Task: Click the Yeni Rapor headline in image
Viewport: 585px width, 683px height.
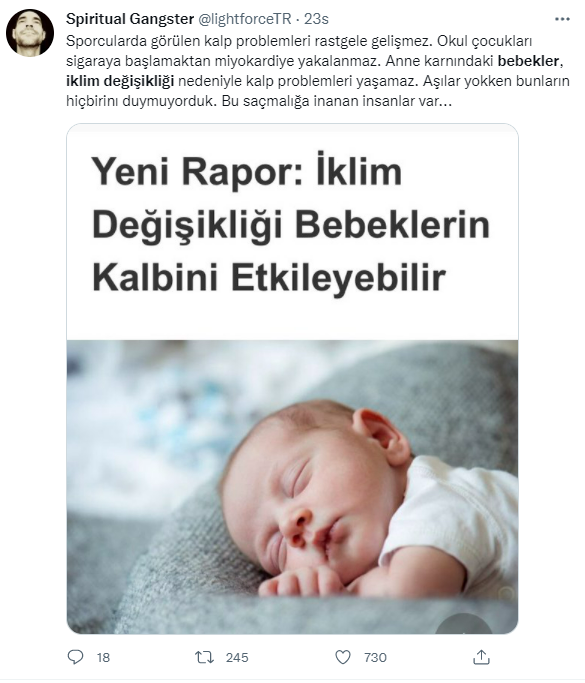Action: pyautogui.click(x=246, y=172)
